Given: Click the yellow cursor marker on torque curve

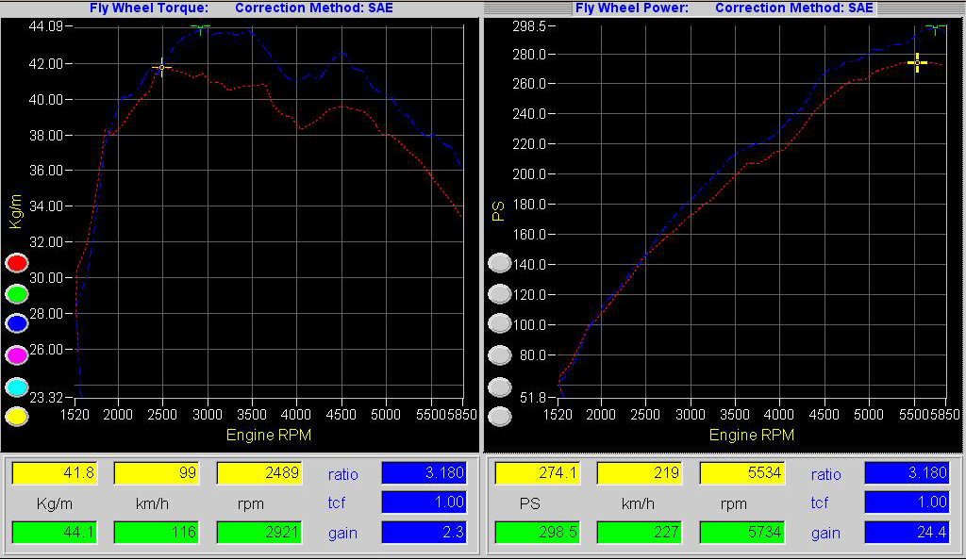Looking at the screenshot, I should point(162,68).
